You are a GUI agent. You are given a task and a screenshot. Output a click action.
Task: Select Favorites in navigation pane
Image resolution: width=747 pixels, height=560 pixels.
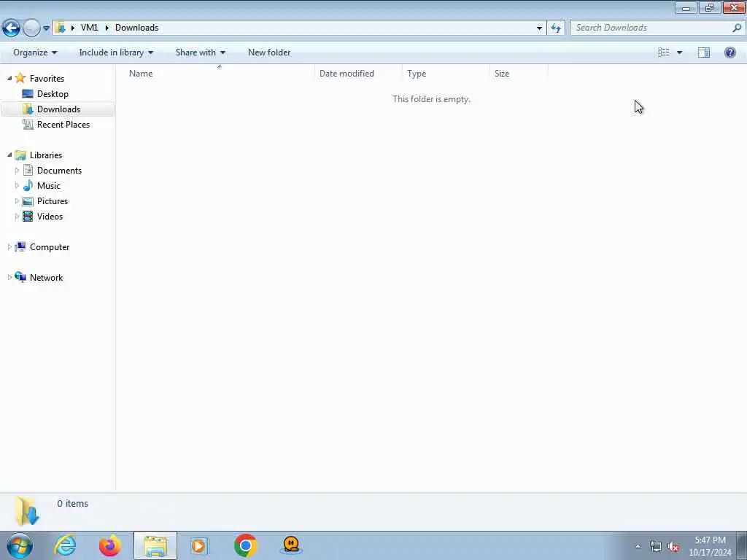[47, 79]
